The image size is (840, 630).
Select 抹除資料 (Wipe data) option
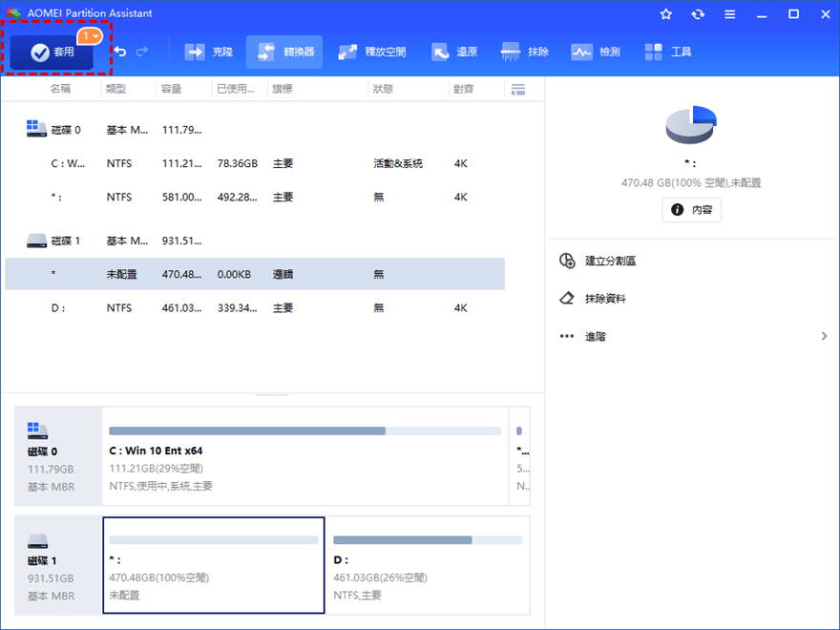click(x=606, y=299)
